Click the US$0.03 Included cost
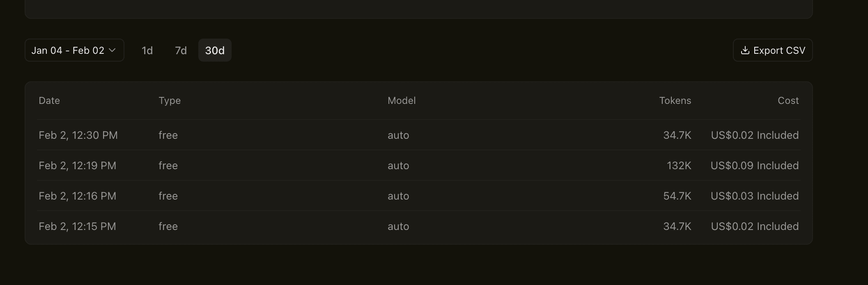Viewport: 868px width, 285px height. point(754,196)
